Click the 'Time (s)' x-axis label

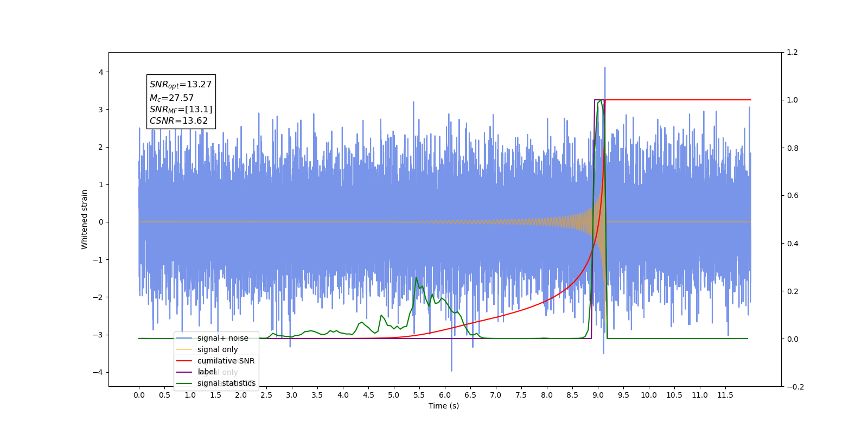[444, 406]
